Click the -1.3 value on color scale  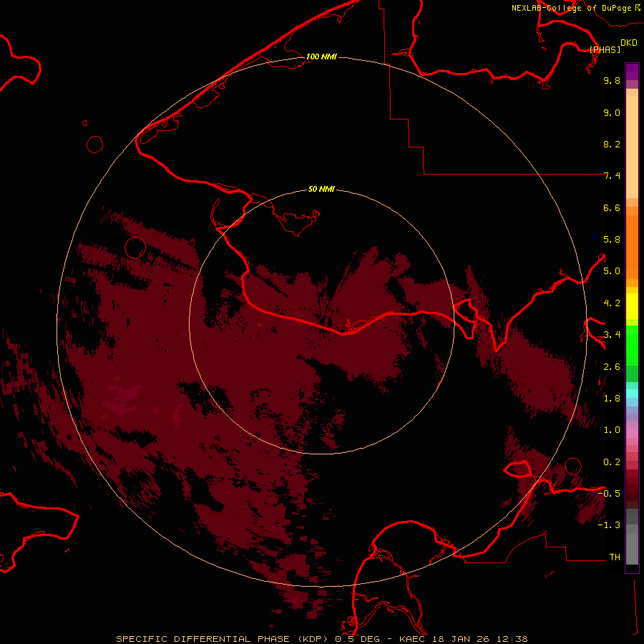(609, 525)
